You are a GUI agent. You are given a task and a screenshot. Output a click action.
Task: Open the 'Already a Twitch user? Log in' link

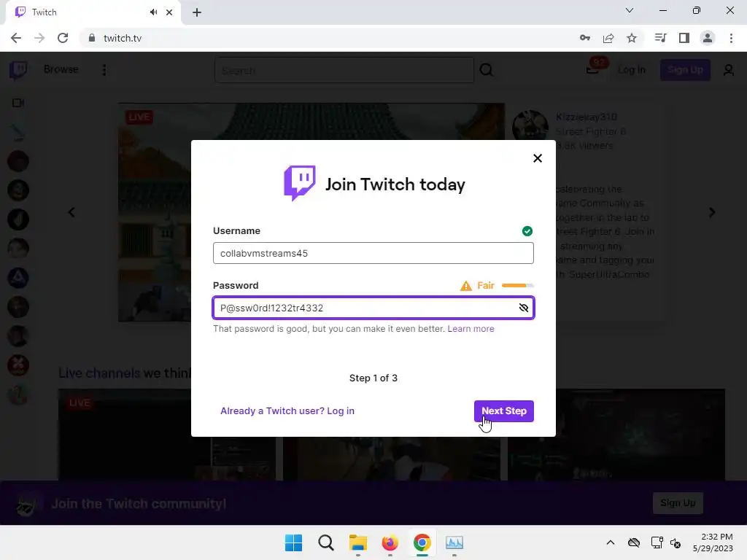pos(287,411)
